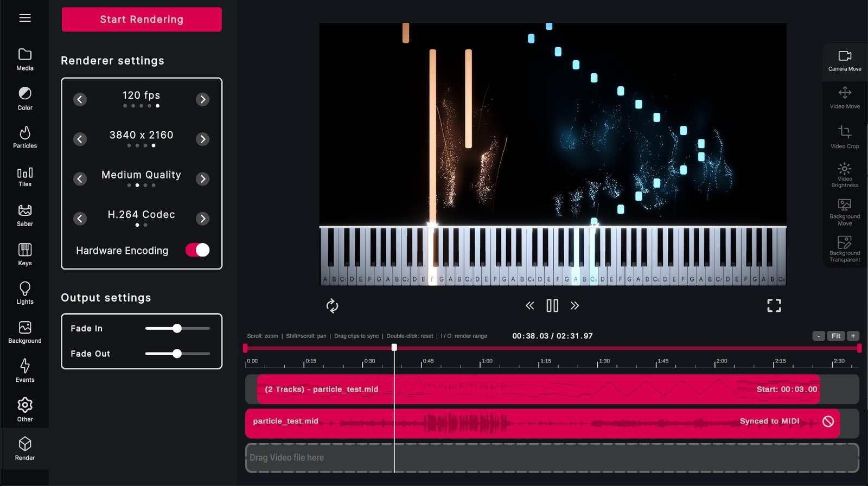This screenshot has width=868, height=486.
Task: Select the Video Move tool
Action: point(845,98)
